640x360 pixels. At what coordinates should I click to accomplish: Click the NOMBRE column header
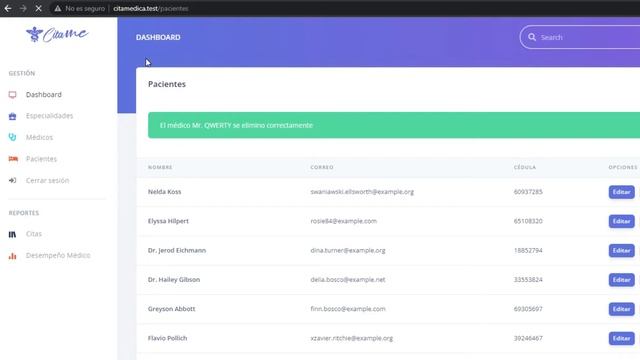160,167
